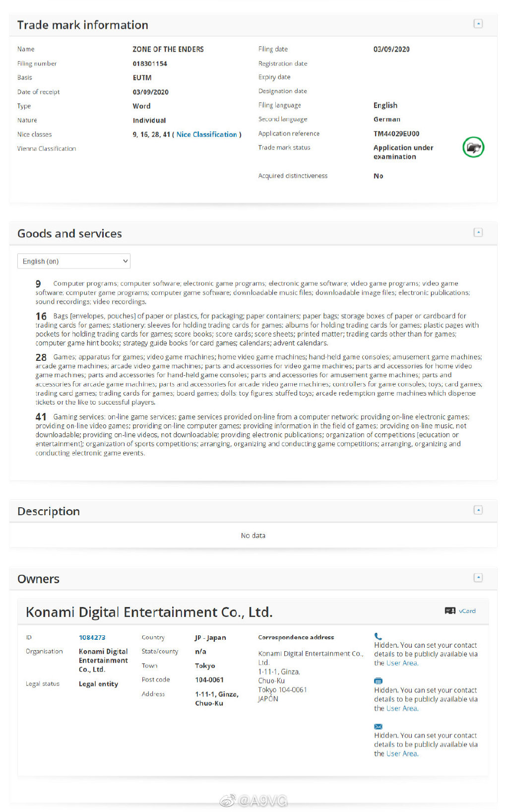Collapse the Goods and services panel

tap(478, 232)
